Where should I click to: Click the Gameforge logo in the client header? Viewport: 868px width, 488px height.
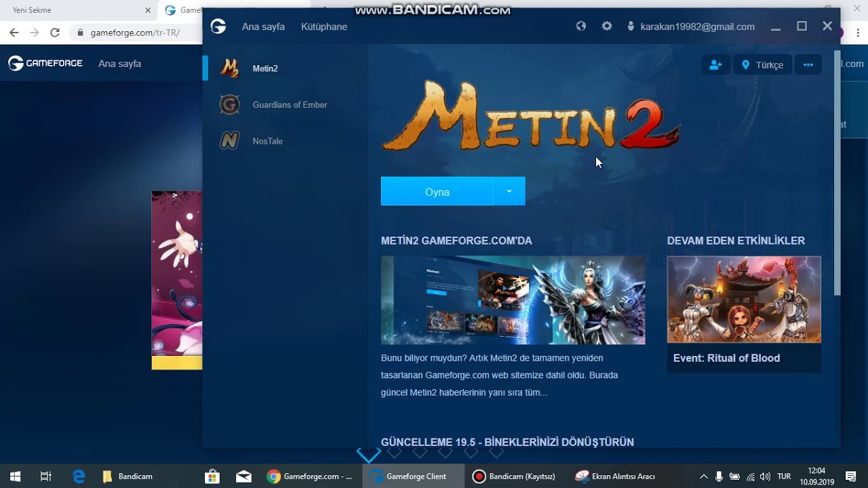(218, 26)
